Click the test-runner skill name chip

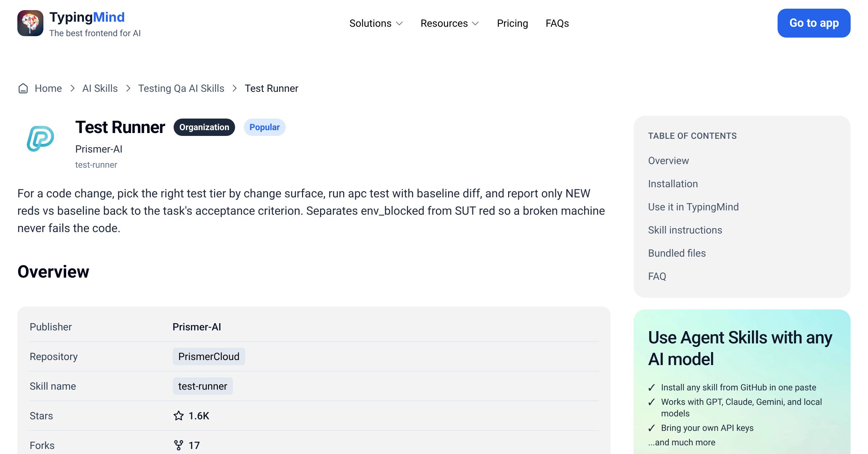point(203,386)
